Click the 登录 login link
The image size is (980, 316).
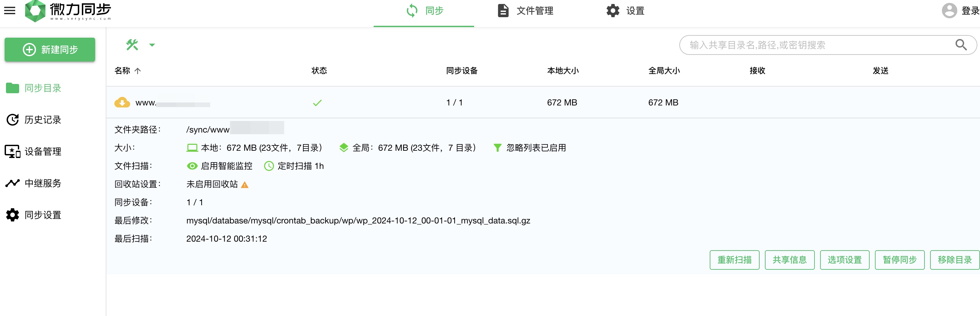(970, 11)
